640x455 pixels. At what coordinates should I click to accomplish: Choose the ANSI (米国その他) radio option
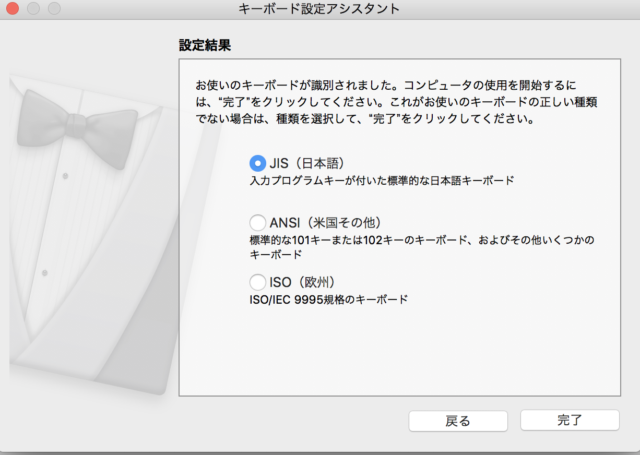point(258,222)
